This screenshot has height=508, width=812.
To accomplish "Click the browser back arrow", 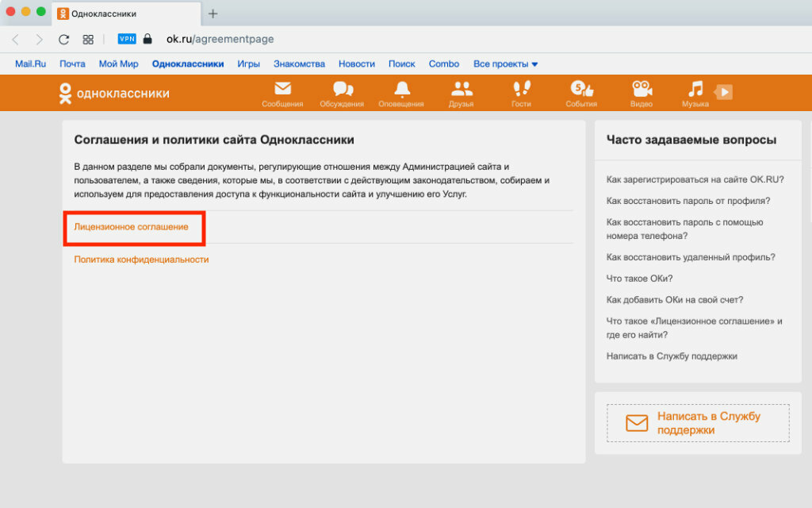I will pos(16,40).
